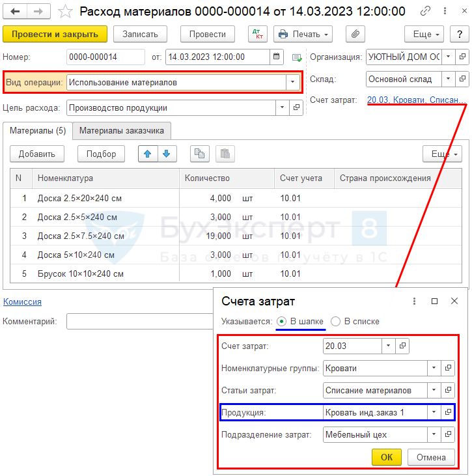Viewport: 472px width, 476px height.
Task: Select row Доска 2.5×20×240 см
Action: click(x=236, y=198)
